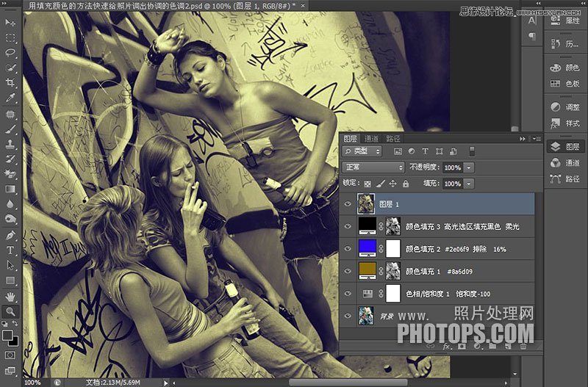Select the Gradient tool
Viewport: 588px width, 387px height.
pos(10,189)
